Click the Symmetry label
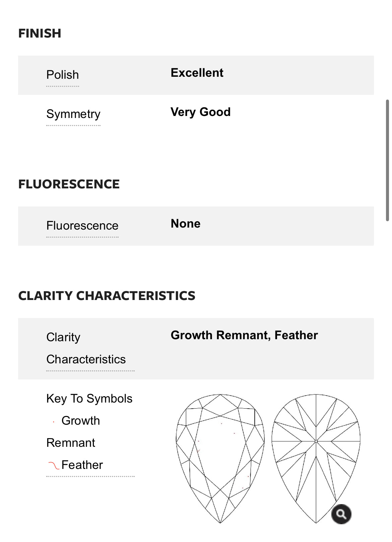This screenshot has width=392, height=542. [73, 114]
